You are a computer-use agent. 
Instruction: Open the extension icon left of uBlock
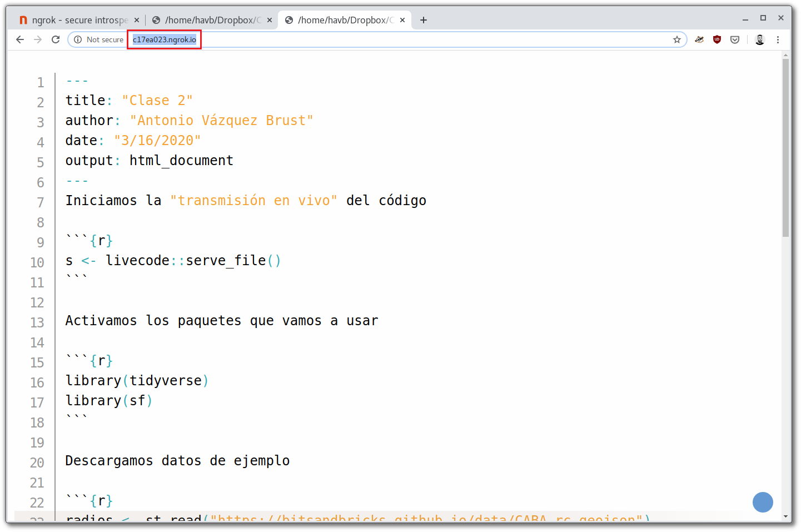pos(699,39)
